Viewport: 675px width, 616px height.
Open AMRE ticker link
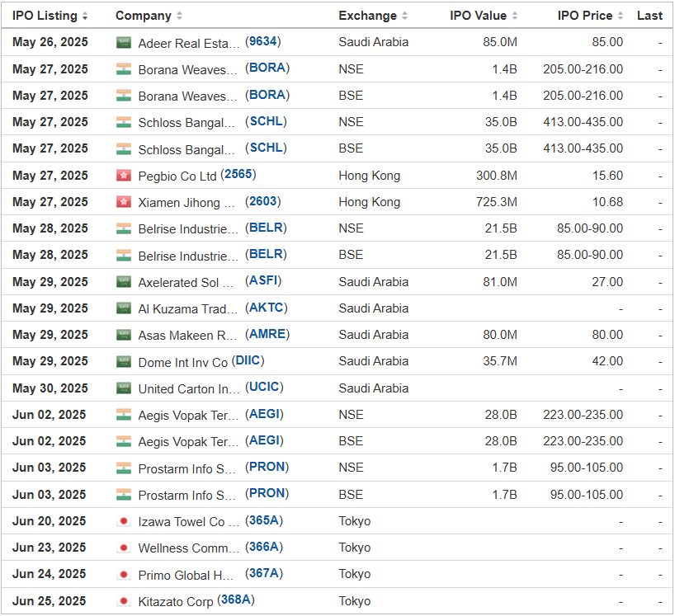coord(267,334)
